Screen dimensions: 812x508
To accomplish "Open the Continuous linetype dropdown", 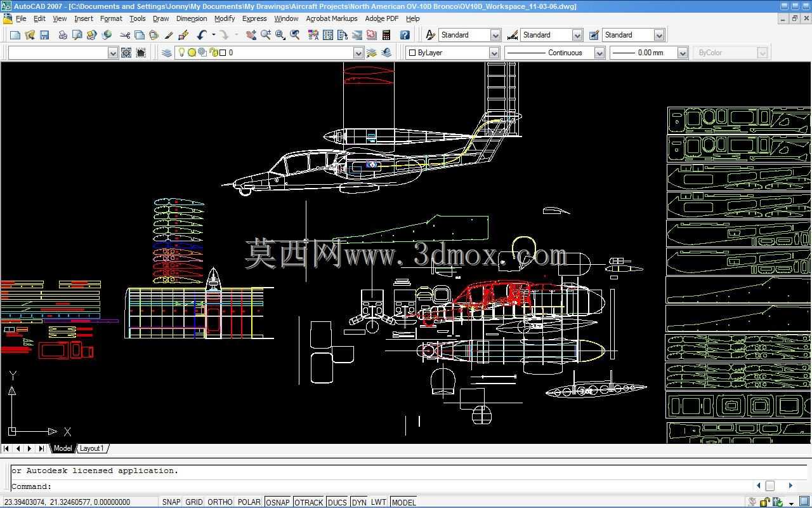I will click(x=599, y=53).
